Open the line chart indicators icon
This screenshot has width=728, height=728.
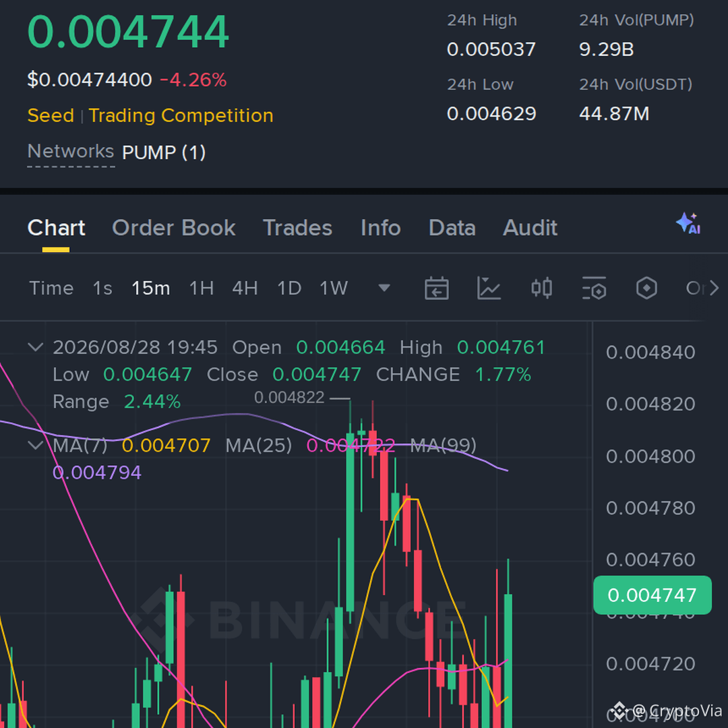click(x=489, y=289)
